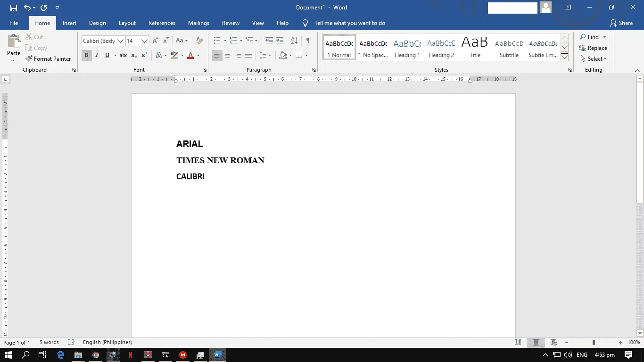The image size is (644, 362).
Task: Open the Change Case menu
Action: [182, 41]
